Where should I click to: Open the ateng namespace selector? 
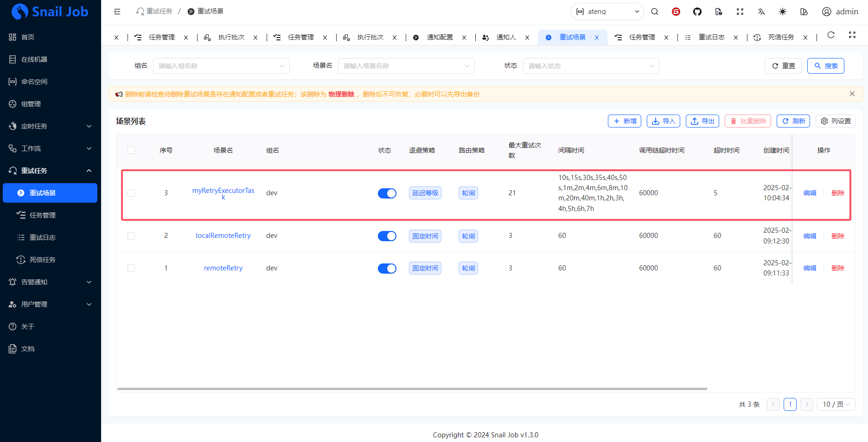(x=606, y=12)
